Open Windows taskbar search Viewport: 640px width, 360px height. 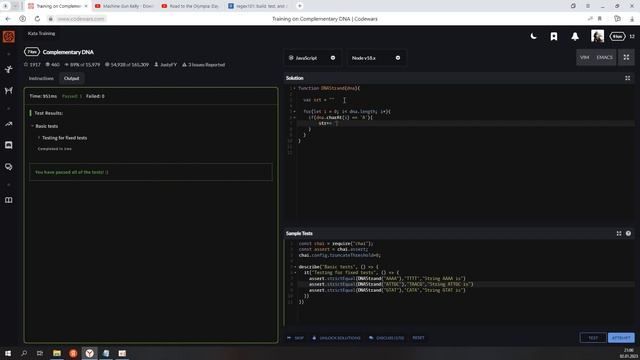(x=24, y=353)
